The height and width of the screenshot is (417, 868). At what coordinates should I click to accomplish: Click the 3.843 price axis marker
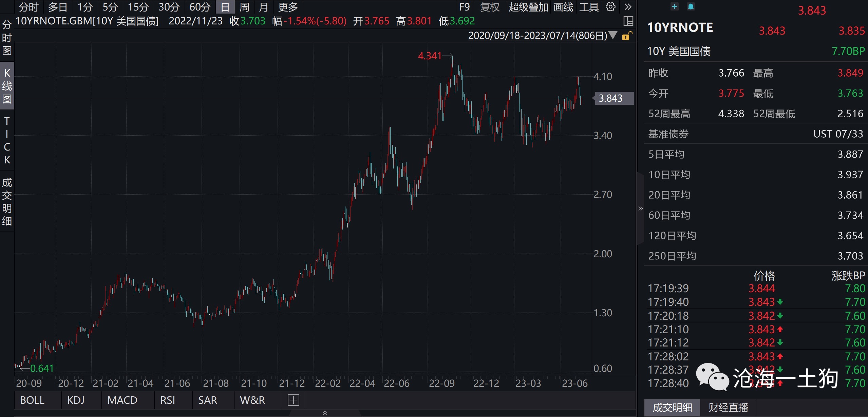click(x=613, y=98)
